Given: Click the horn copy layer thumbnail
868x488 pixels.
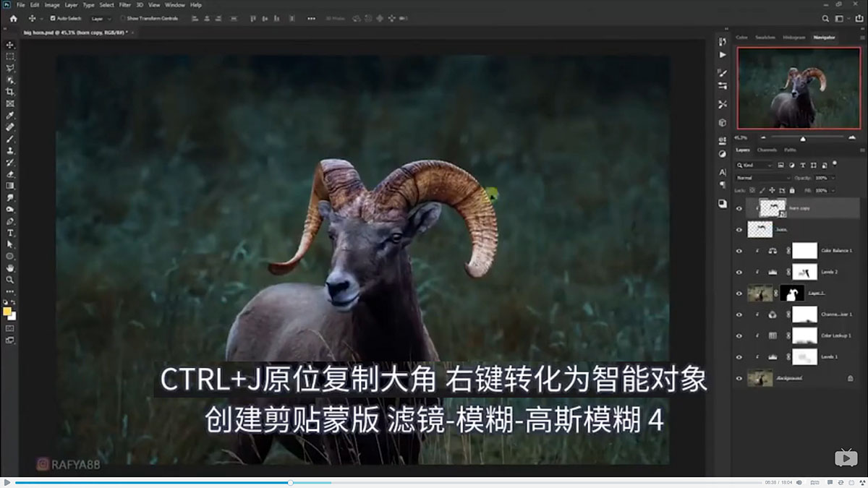Looking at the screenshot, I should [x=773, y=208].
